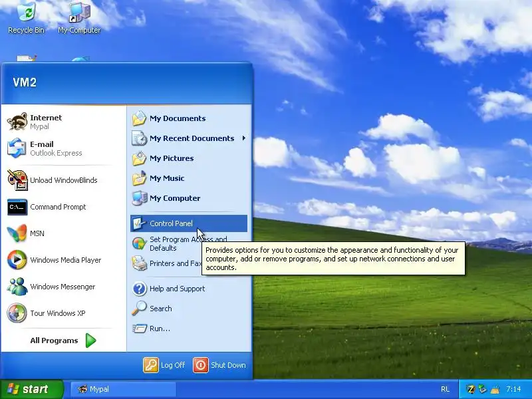This screenshot has height=399, width=532.
Task: Open the My Pictures folder icon
Action: point(139,158)
